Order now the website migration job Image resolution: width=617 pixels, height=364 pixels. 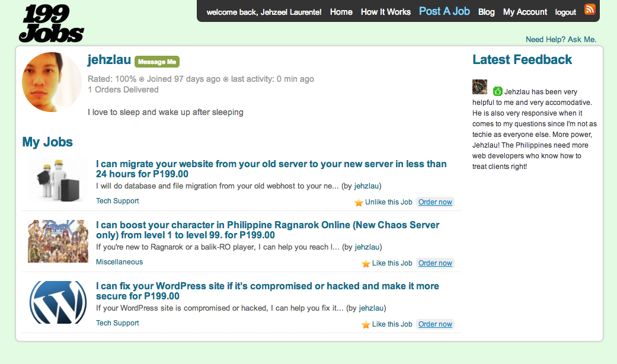(x=435, y=202)
